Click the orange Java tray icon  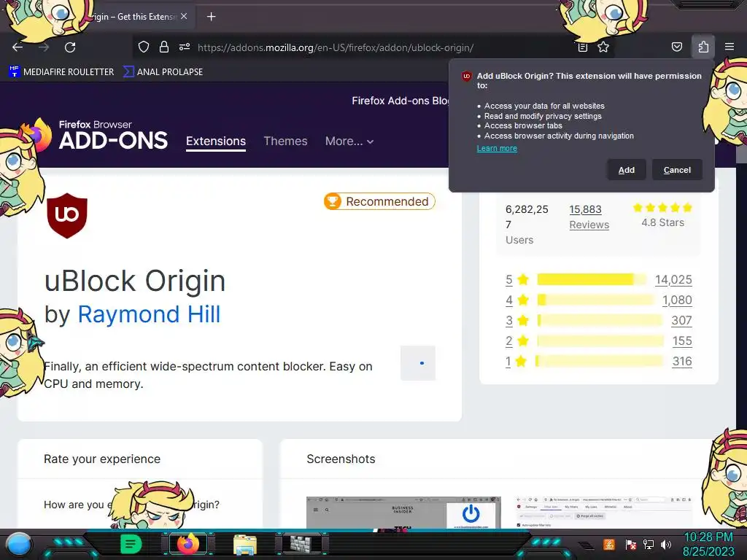click(609, 544)
